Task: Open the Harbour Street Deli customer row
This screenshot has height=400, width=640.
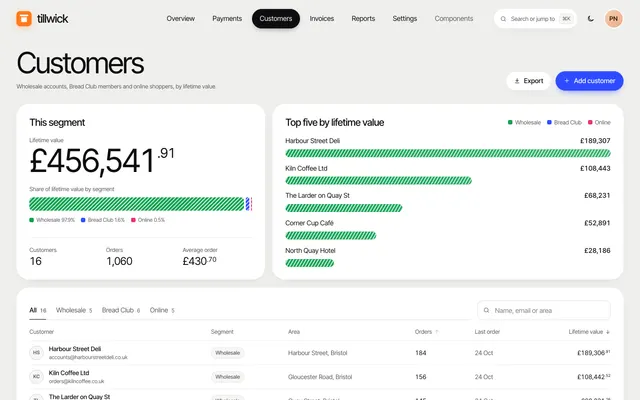Action: [x=320, y=353]
